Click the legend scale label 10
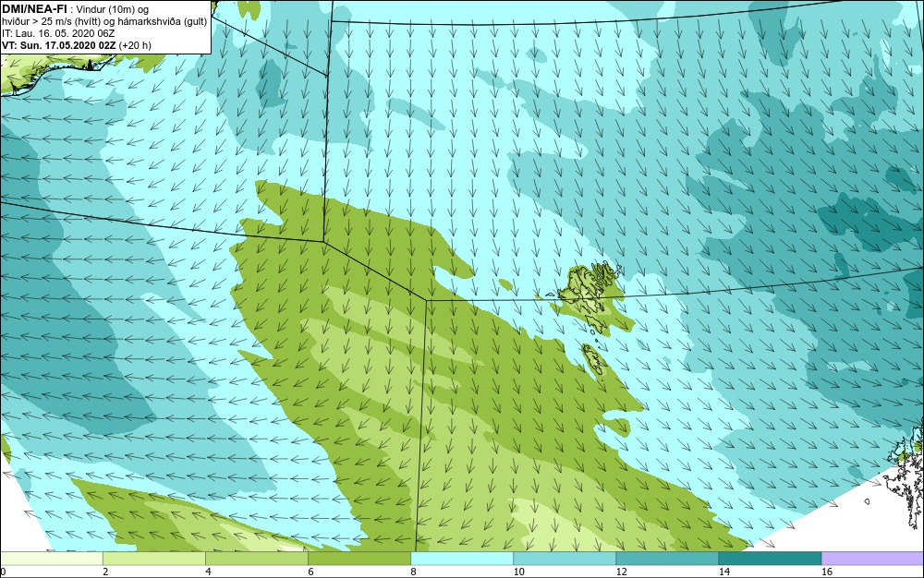Viewport: 924px width, 578px height. 518,572
